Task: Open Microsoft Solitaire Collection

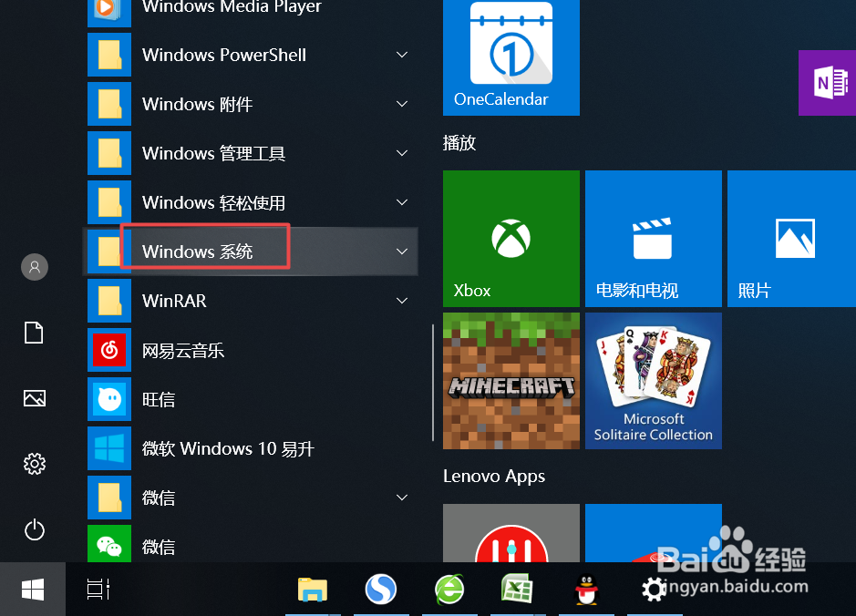Action: (653, 380)
